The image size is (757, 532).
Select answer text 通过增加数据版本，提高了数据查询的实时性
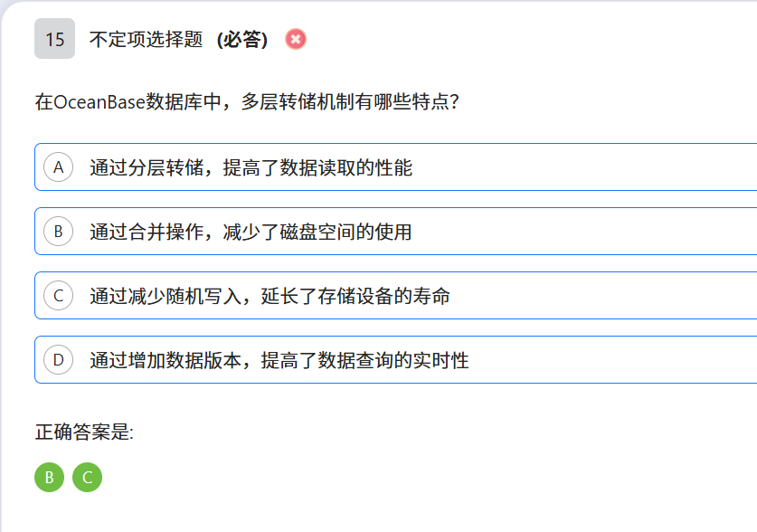click(279, 360)
